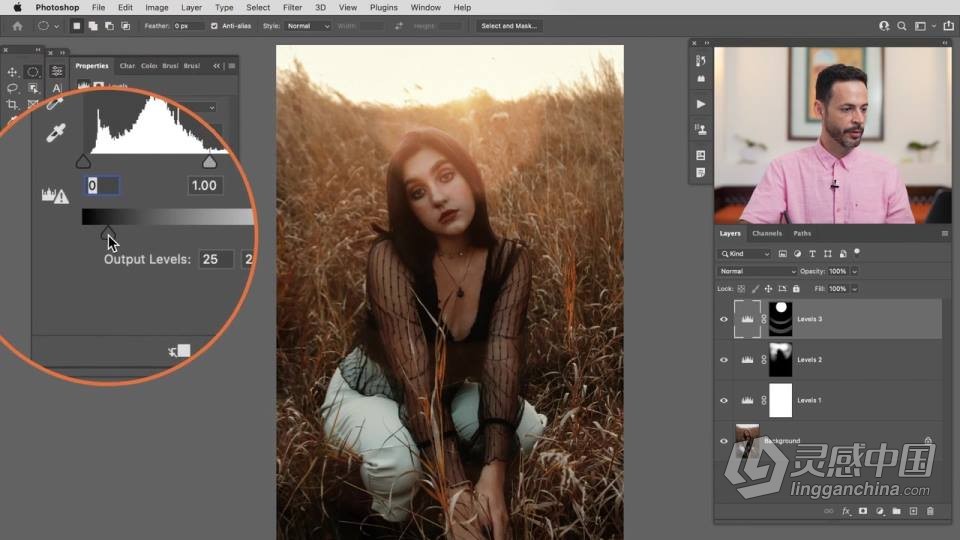The width and height of the screenshot is (960, 540).
Task: Open the History panel icon
Action: coord(701,61)
